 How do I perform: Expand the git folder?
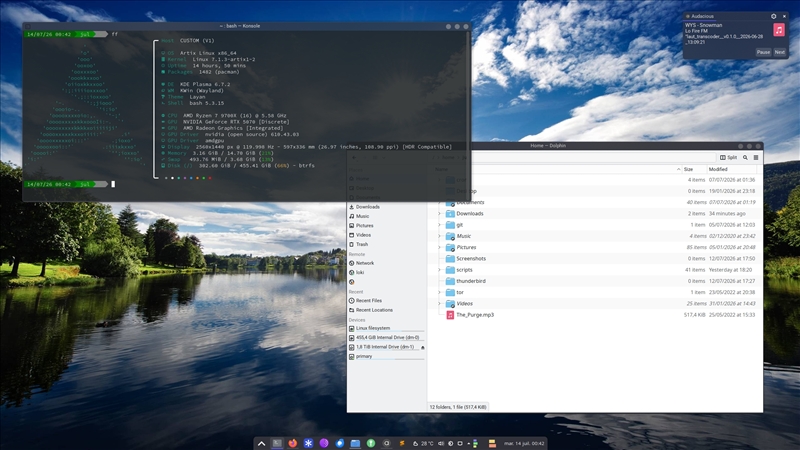pyautogui.click(x=439, y=225)
